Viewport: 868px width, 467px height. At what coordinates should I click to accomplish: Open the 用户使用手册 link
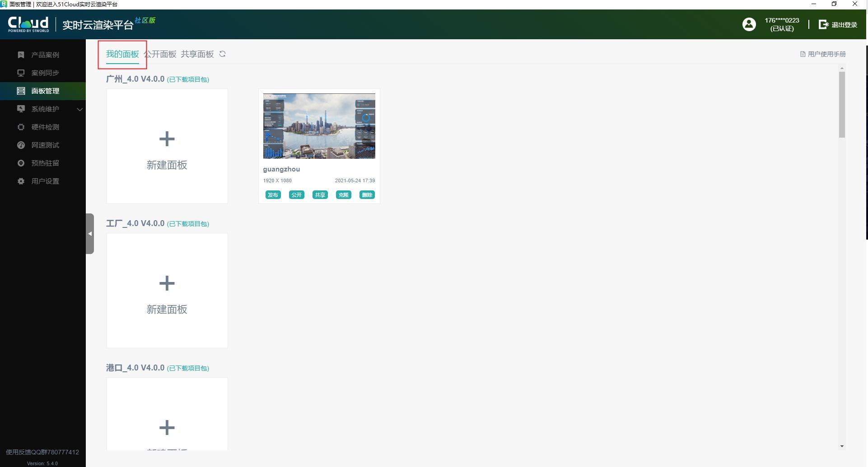(823, 54)
